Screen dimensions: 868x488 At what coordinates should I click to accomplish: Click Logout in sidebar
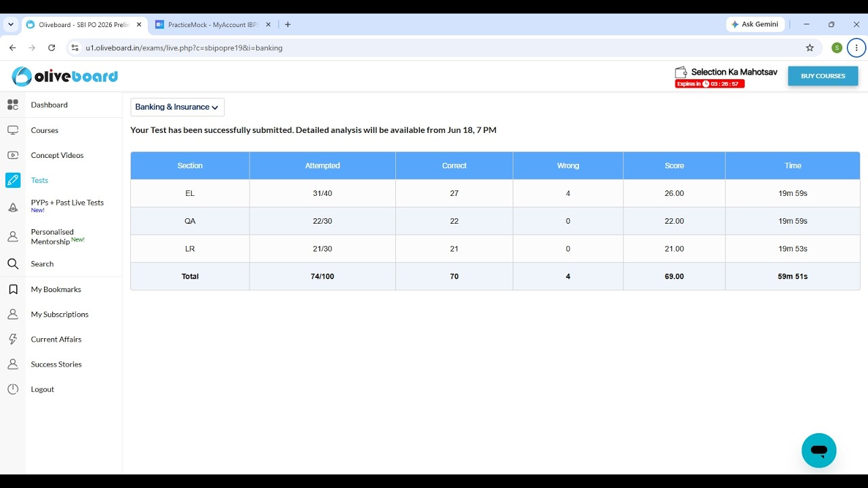(x=42, y=389)
